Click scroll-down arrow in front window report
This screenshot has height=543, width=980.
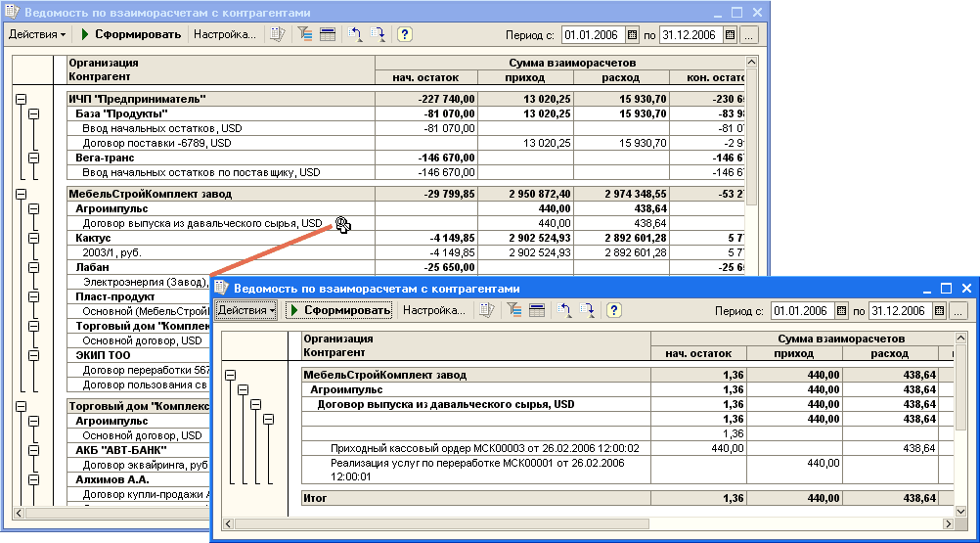[x=960, y=511]
